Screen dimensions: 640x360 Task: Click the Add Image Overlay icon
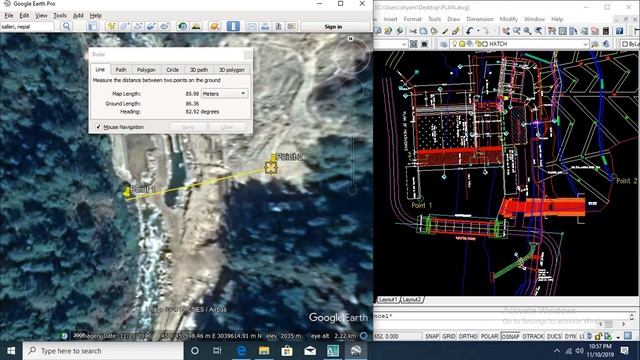coord(151,27)
